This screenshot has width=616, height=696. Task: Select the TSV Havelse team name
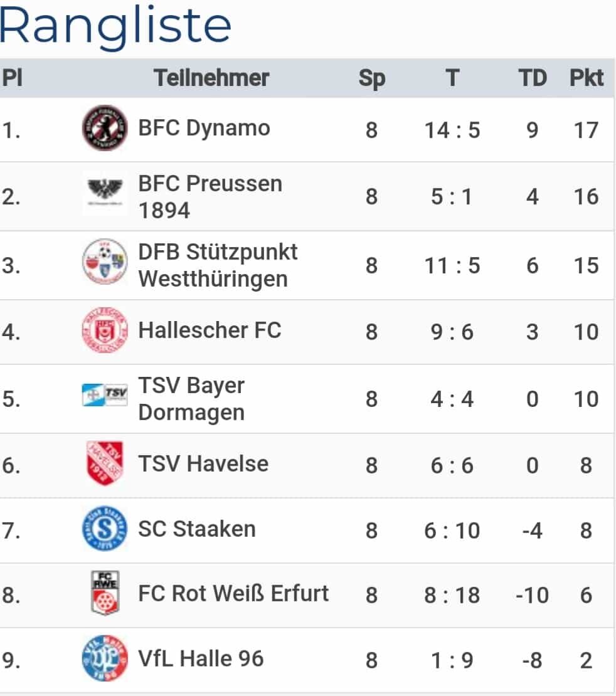[203, 464]
